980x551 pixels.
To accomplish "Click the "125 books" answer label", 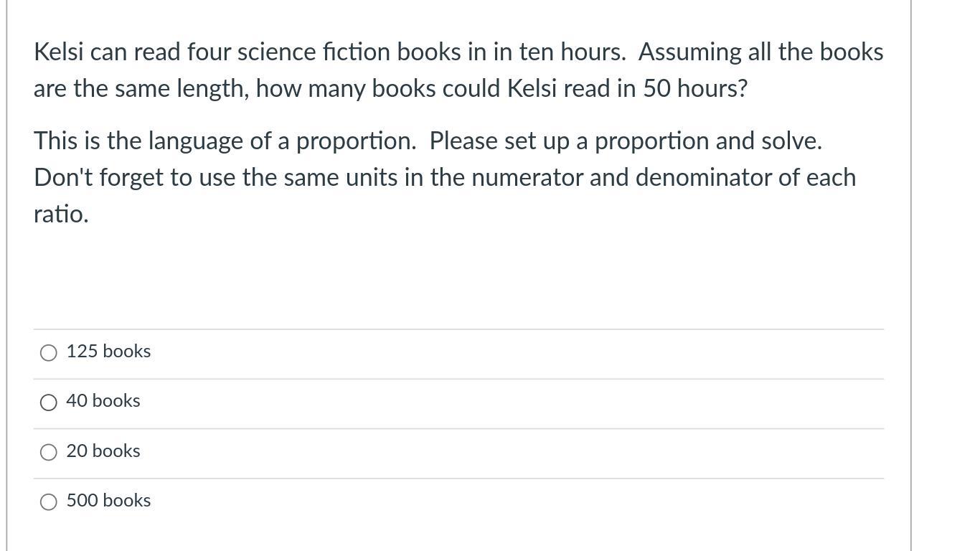I will (108, 352).
